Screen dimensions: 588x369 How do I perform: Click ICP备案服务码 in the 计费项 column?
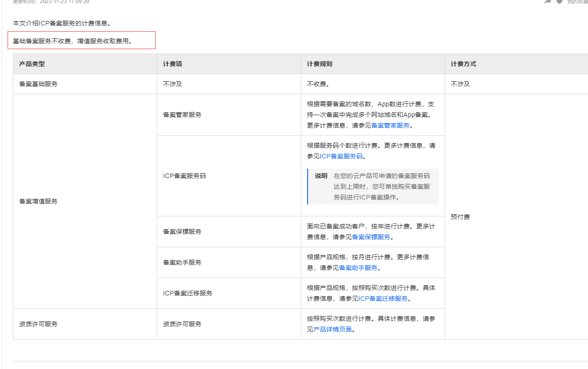tap(229, 176)
